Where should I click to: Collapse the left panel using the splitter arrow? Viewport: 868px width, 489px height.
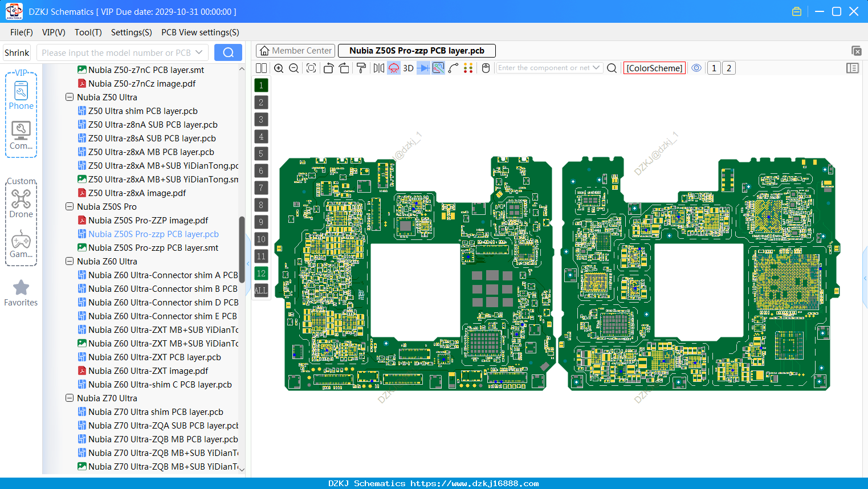(248, 263)
